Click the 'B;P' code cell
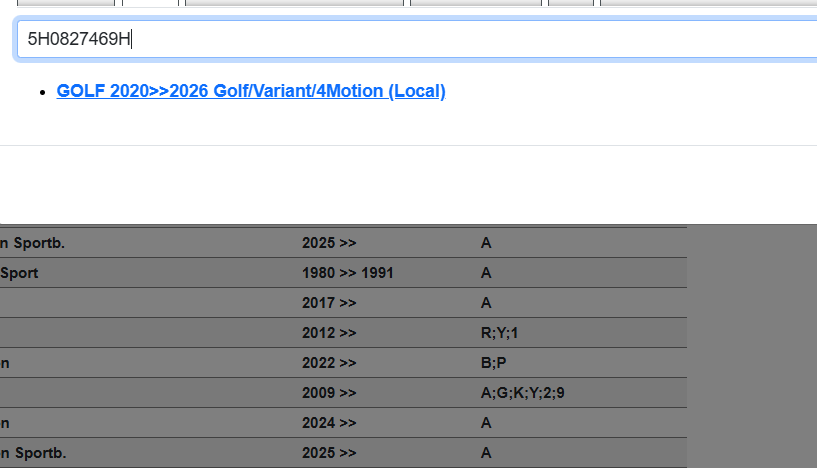This screenshot has height=468, width=817. [x=493, y=363]
